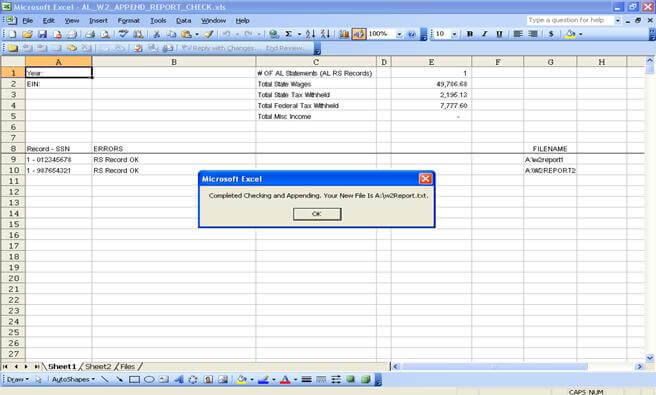This screenshot has width=656, height=395.
Task: Select the AutoSum sigma icon
Action: click(288, 34)
